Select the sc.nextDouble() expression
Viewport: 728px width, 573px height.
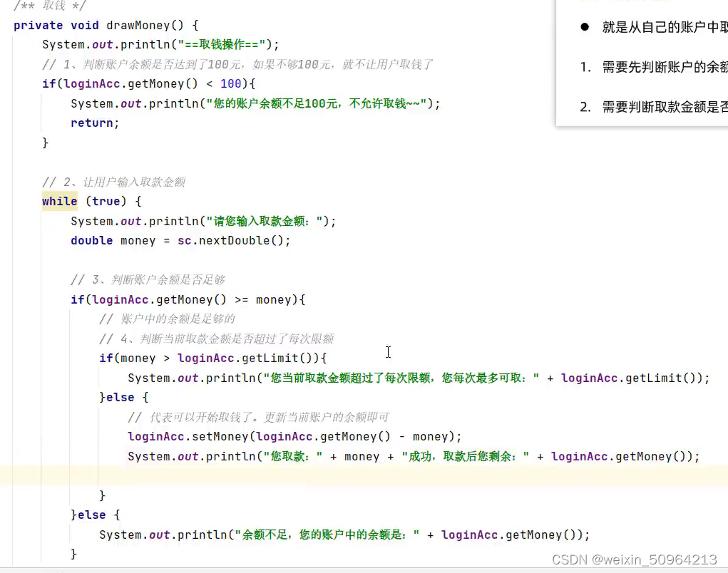click(231, 240)
